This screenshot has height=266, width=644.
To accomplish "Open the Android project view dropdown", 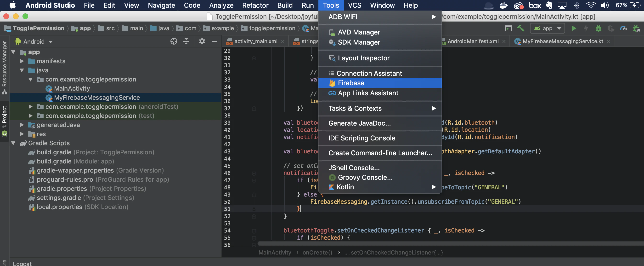I will click(x=34, y=41).
